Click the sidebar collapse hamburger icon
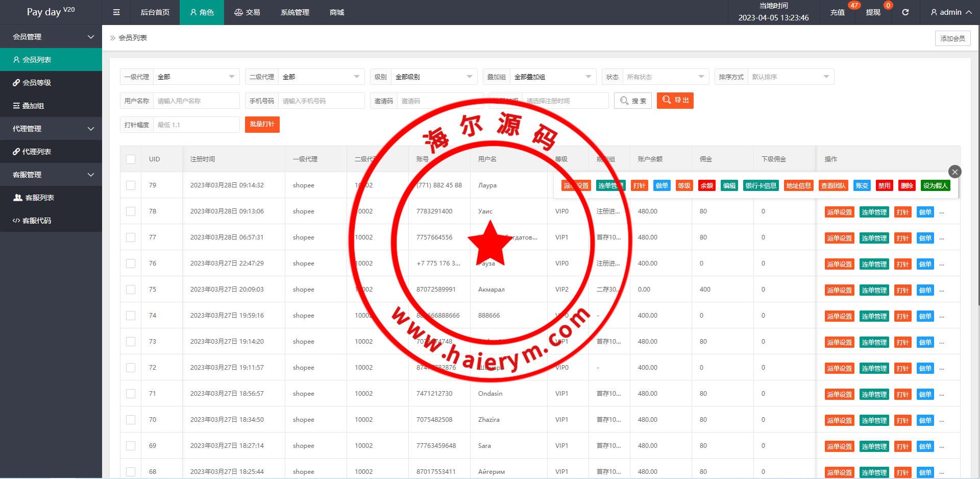The height and width of the screenshot is (479, 980). pos(116,12)
